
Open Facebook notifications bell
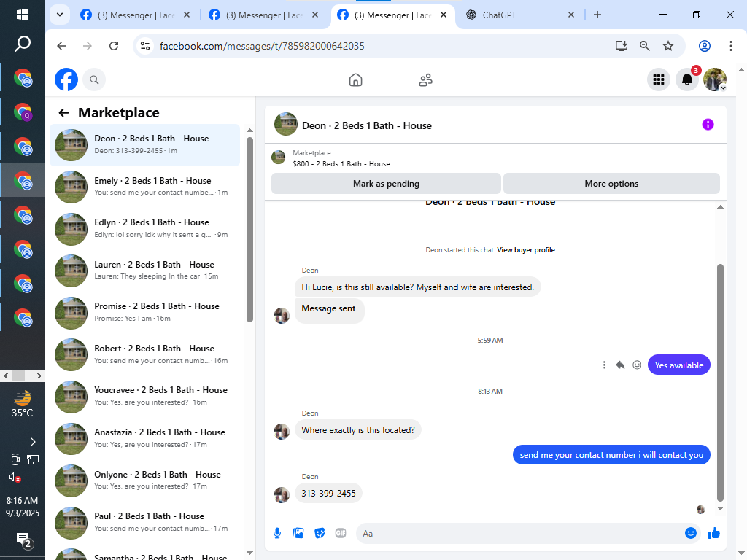click(686, 79)
